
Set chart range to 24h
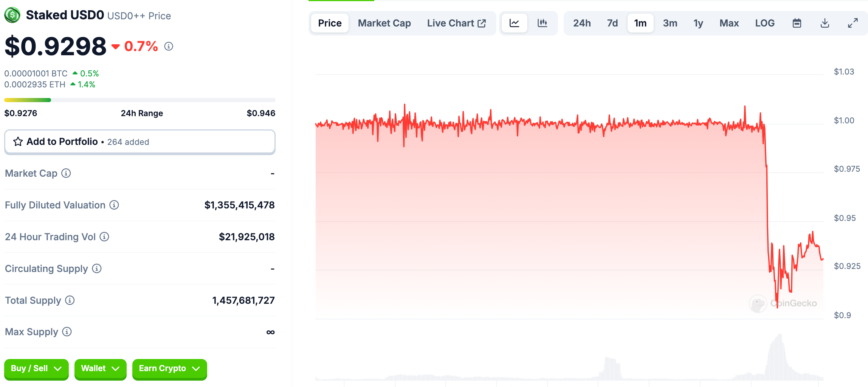582,23
